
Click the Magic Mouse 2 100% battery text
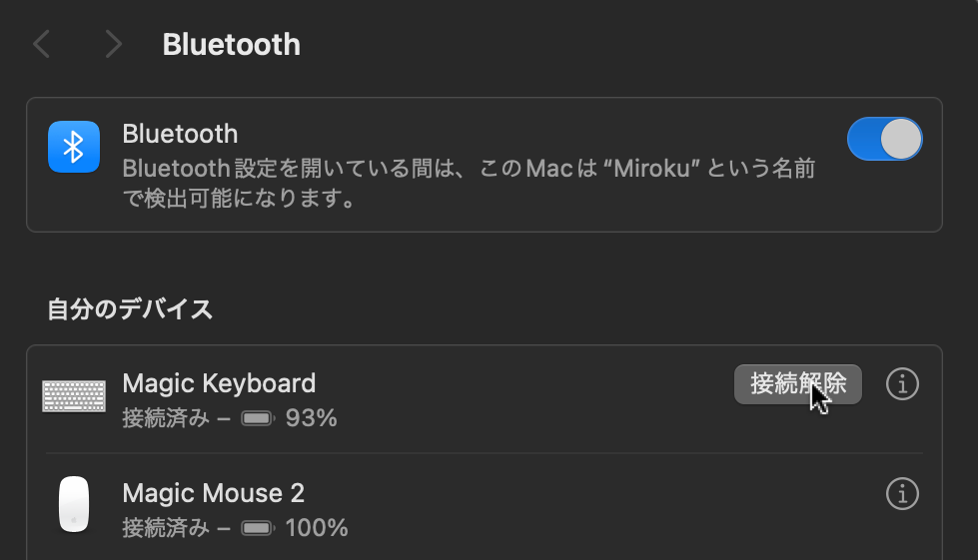coord(316,527)
